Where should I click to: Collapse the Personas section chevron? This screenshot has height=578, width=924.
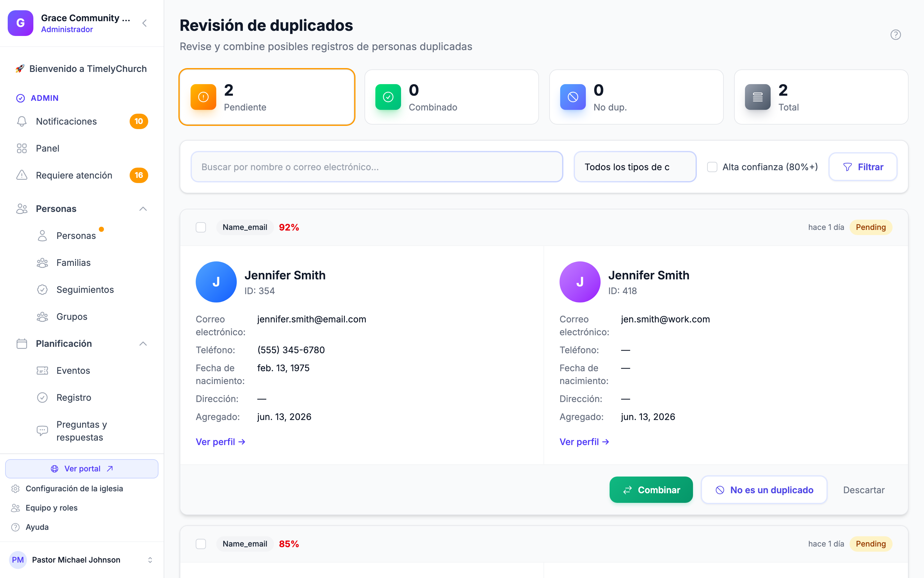[143, 209]
